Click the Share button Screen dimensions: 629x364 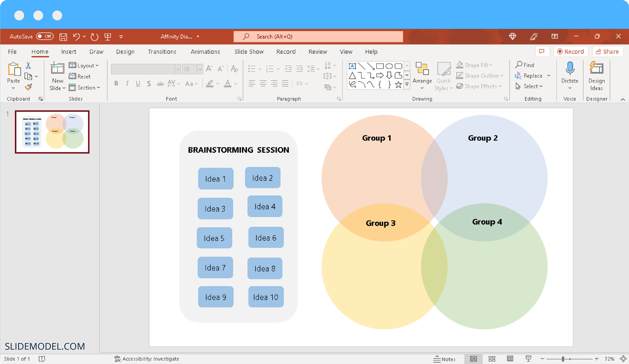[607, 51]
